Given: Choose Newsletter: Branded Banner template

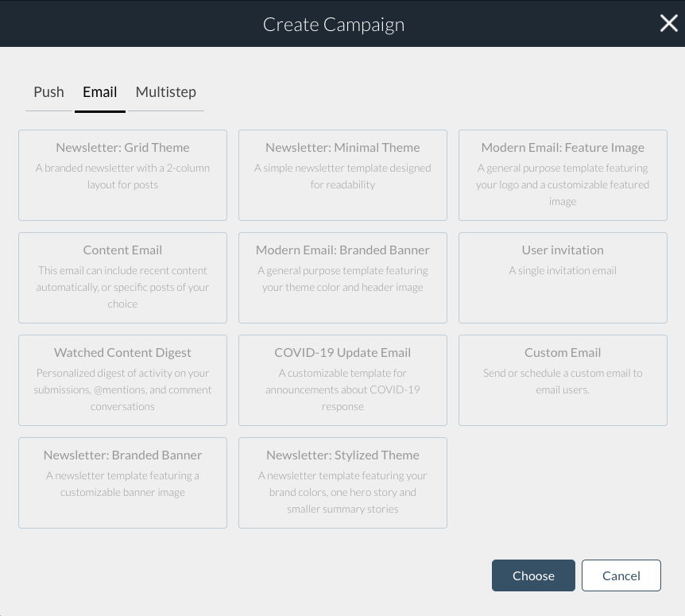Looking at the screenshot, I should tap(122, 482).
